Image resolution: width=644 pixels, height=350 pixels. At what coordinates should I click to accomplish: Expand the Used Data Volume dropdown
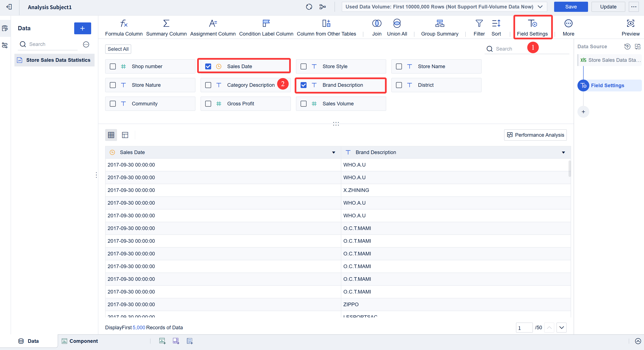pos(540,7)
